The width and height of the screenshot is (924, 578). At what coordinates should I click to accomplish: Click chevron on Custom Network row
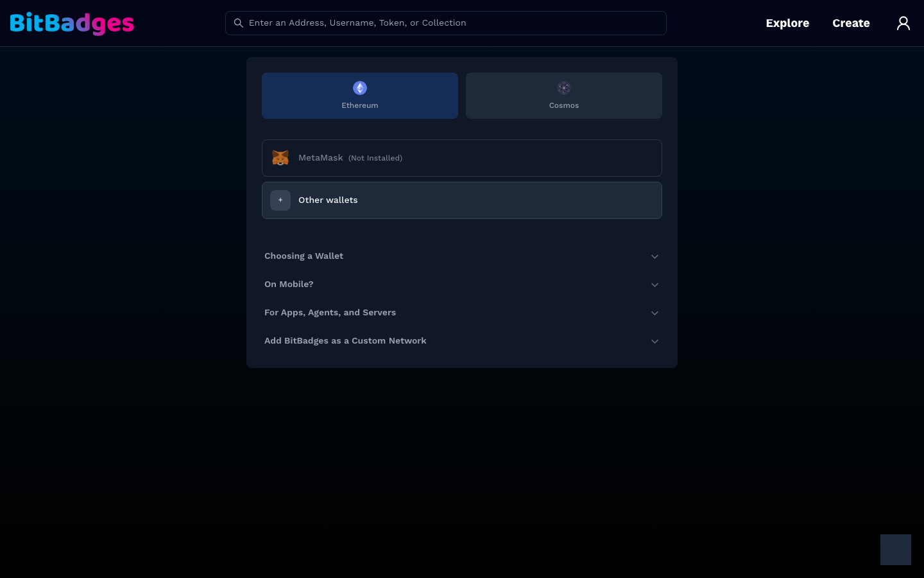coord(654,342)
